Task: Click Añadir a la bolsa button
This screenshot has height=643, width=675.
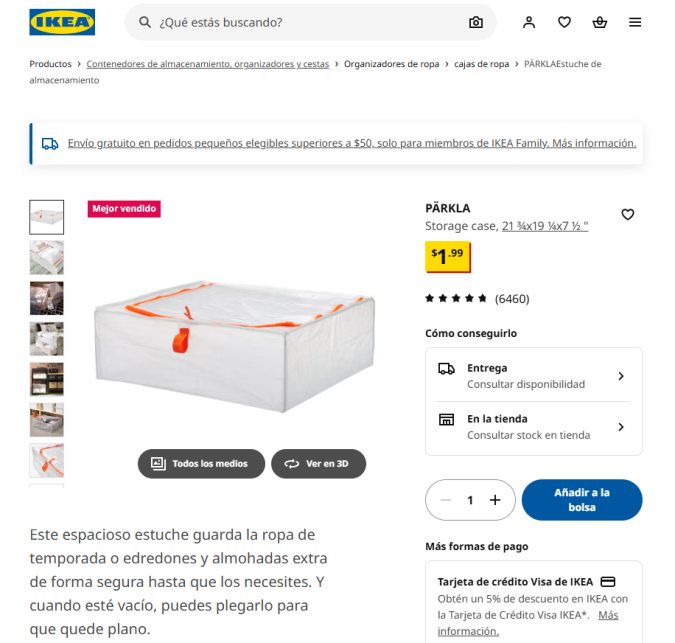Action: (582, 500)
